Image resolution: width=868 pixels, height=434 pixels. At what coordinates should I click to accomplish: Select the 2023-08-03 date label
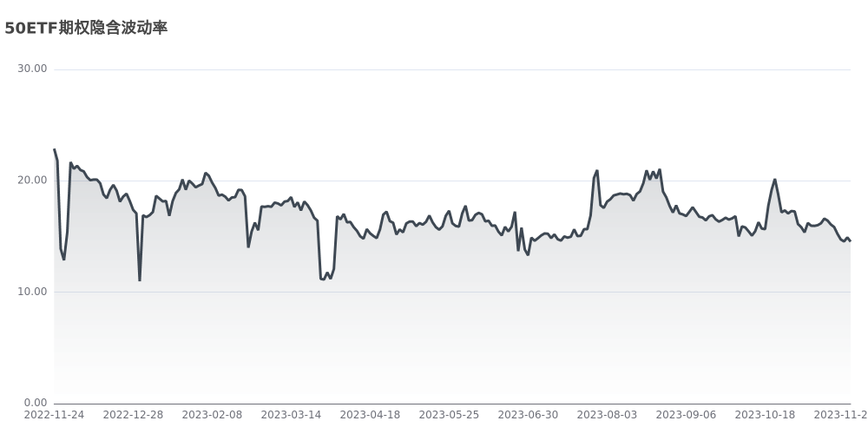[x=607, y=415]
